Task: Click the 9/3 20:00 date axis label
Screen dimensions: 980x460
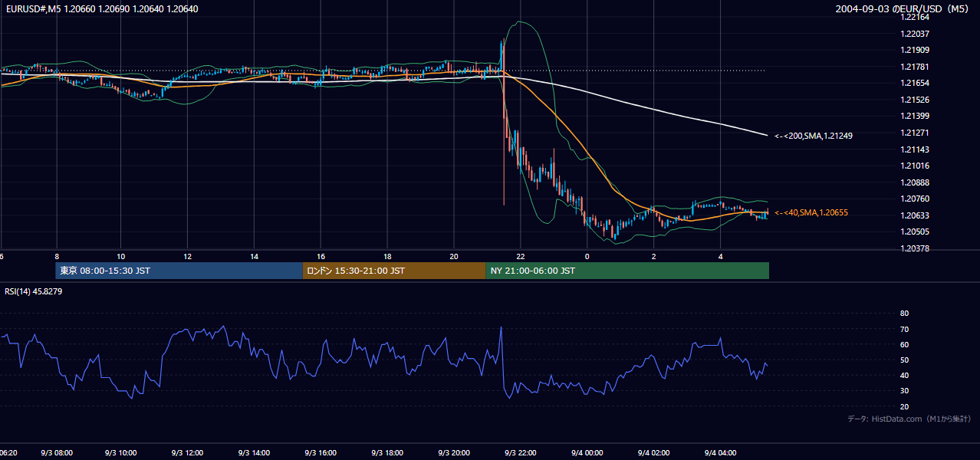Action: [x=455, y=453]
